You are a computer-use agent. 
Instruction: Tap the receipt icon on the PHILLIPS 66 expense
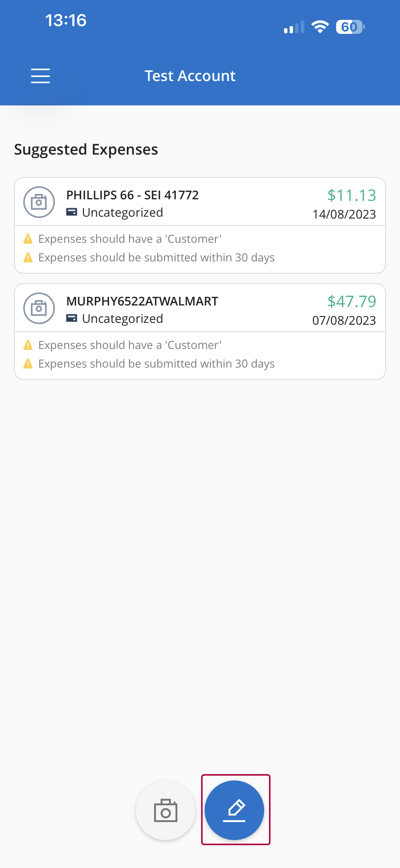coord(39,202)
